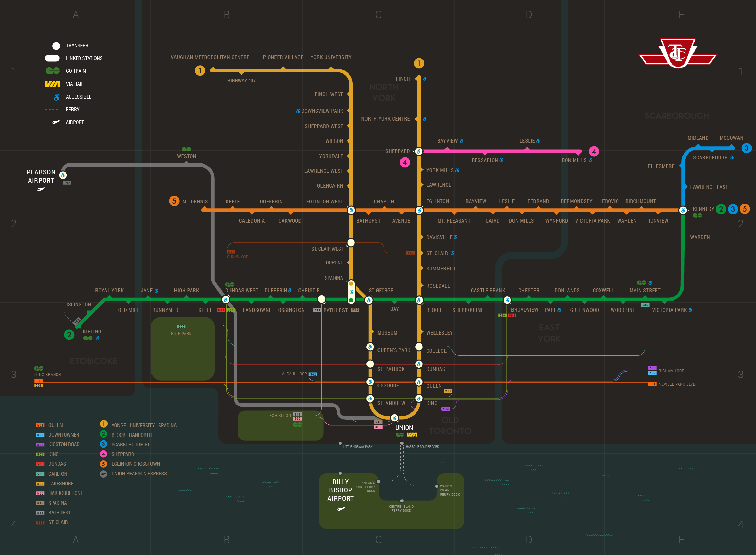Click the 512 St. Clair legend swatch
The image size is (756, 555).
coord(40,523)
